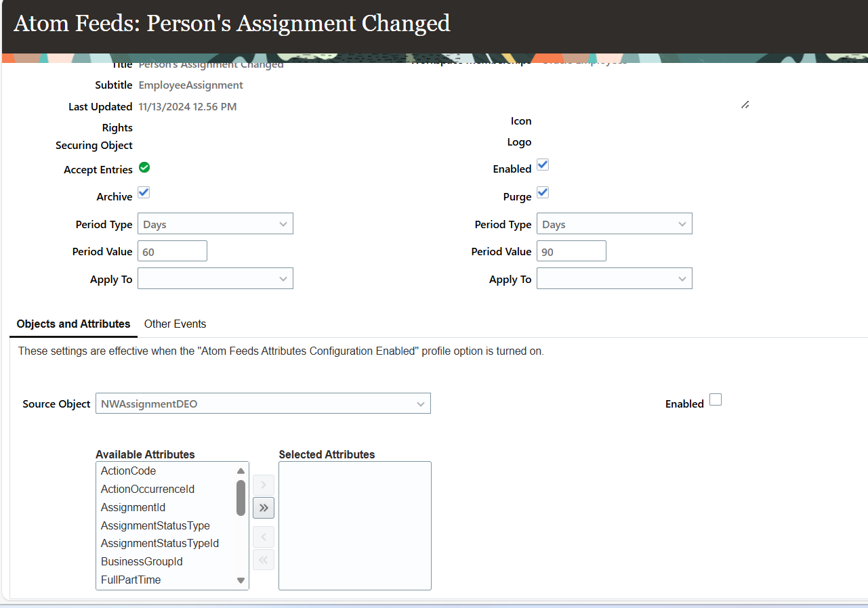The image size is (868, 608).
Task: Toggle the Archive checkbox
Action: (144, 192)
